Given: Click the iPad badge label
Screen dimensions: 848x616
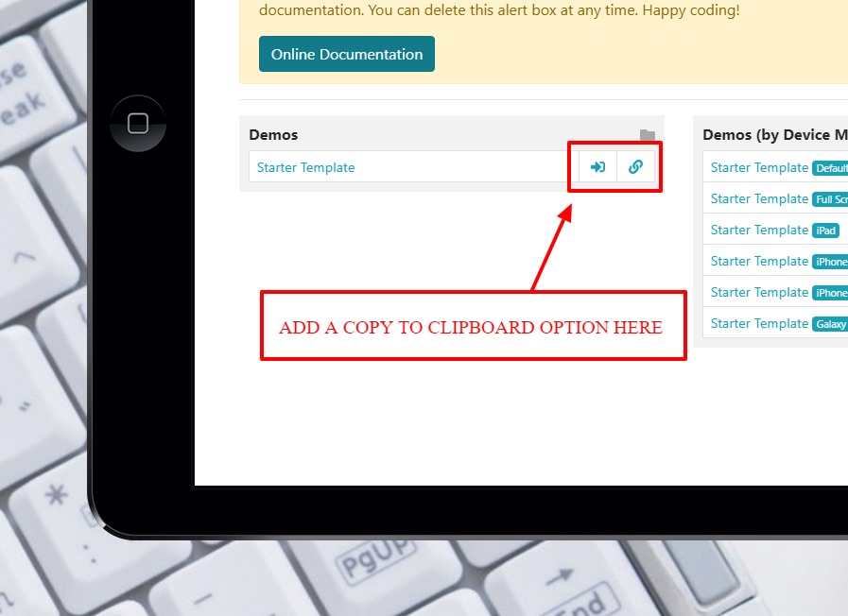Looking at the screenshot, I should pos(826,231).
